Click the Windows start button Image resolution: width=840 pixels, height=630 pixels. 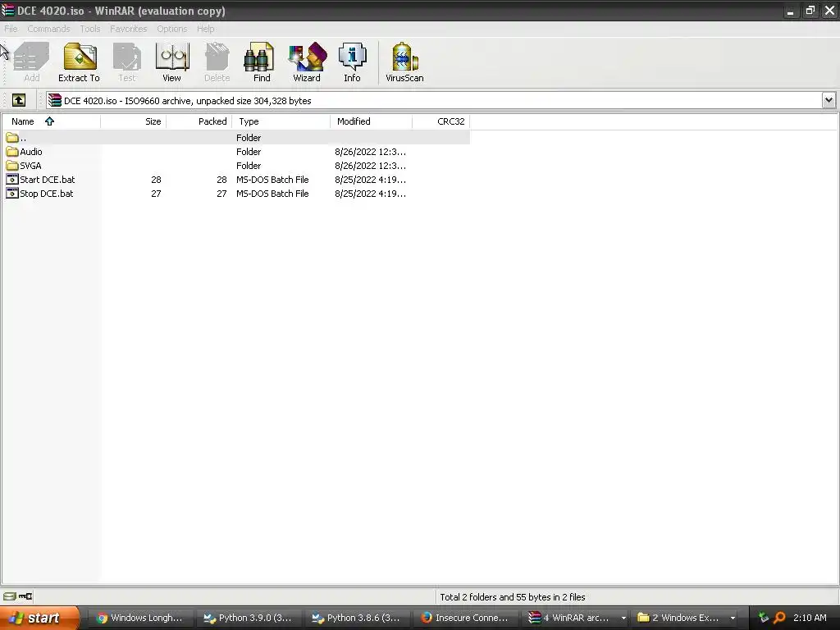click(39, 618)
